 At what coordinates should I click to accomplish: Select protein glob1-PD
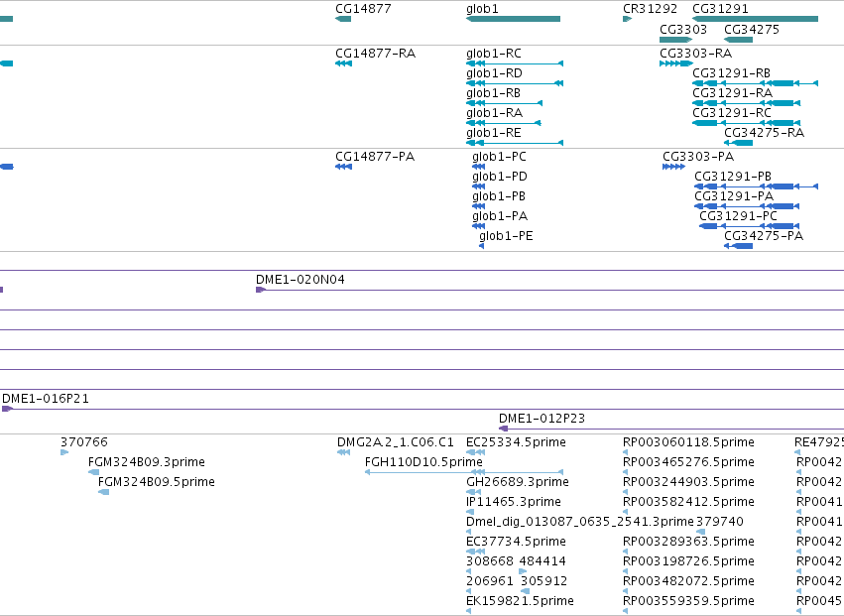point(500,177)
